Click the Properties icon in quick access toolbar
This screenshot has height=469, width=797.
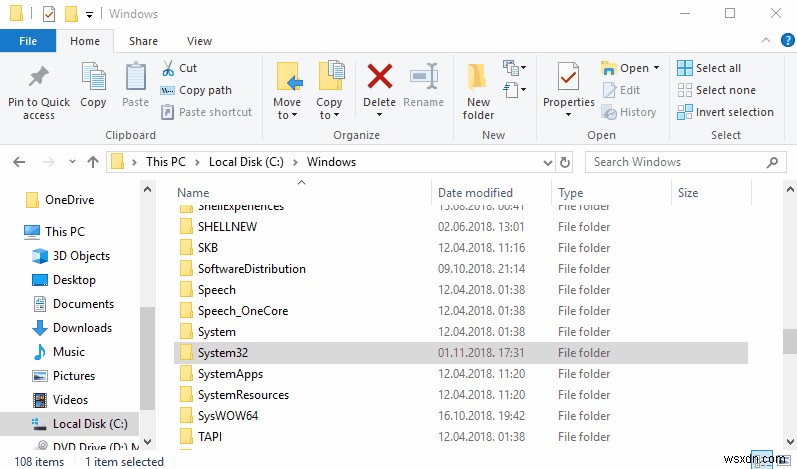click(49, 14)
